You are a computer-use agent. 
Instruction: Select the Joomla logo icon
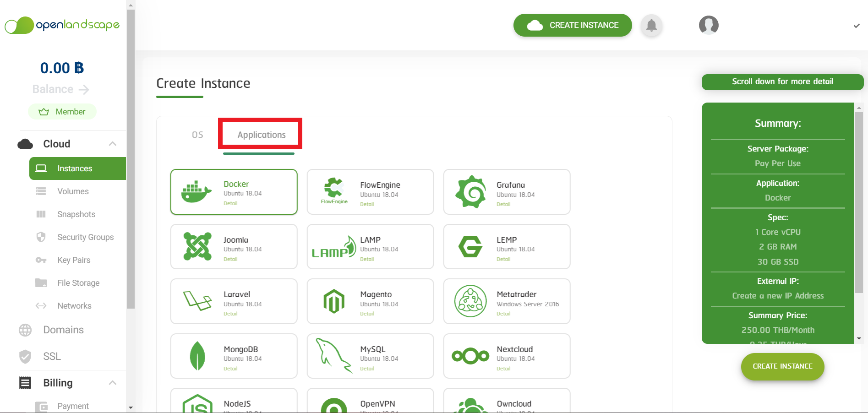point(197,246)
